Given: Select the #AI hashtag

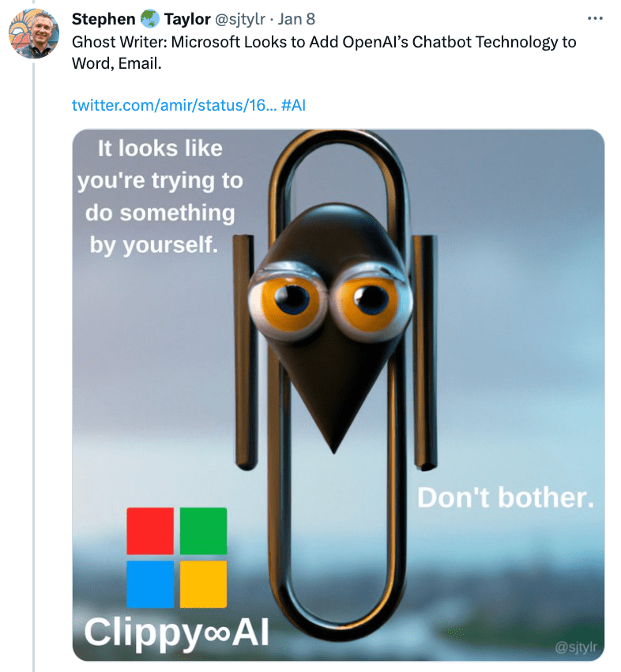Looking at the screenshot, I should coord(293,104).
